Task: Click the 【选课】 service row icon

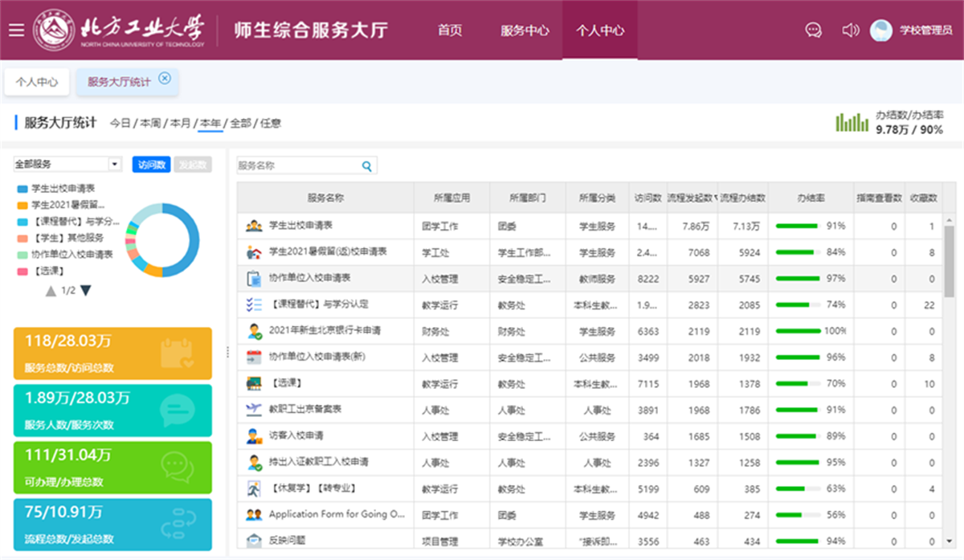Action: click(254, 383)
